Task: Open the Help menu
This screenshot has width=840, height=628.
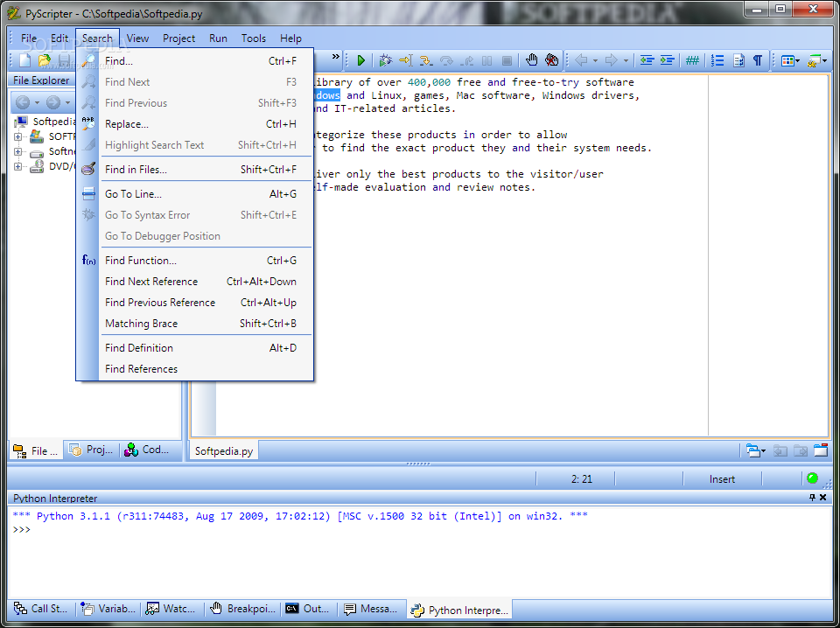Action: click(x=290, y=38)
